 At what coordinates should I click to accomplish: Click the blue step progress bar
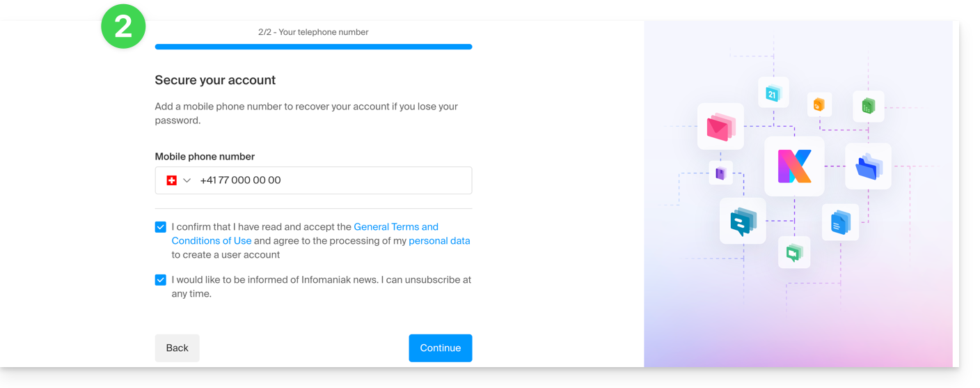pos(313,47)
